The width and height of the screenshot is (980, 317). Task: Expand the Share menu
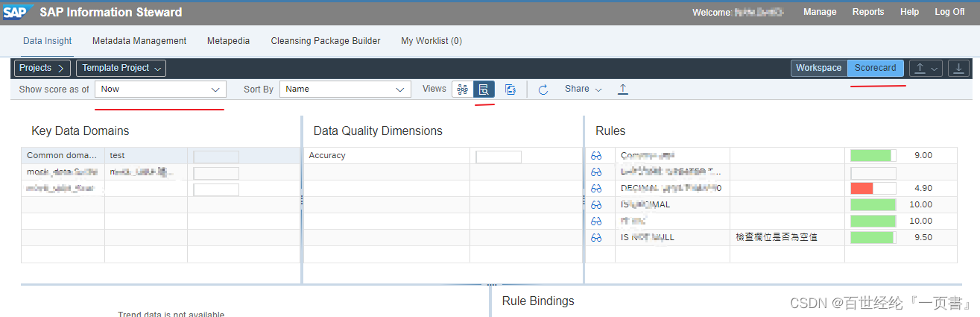583,89
